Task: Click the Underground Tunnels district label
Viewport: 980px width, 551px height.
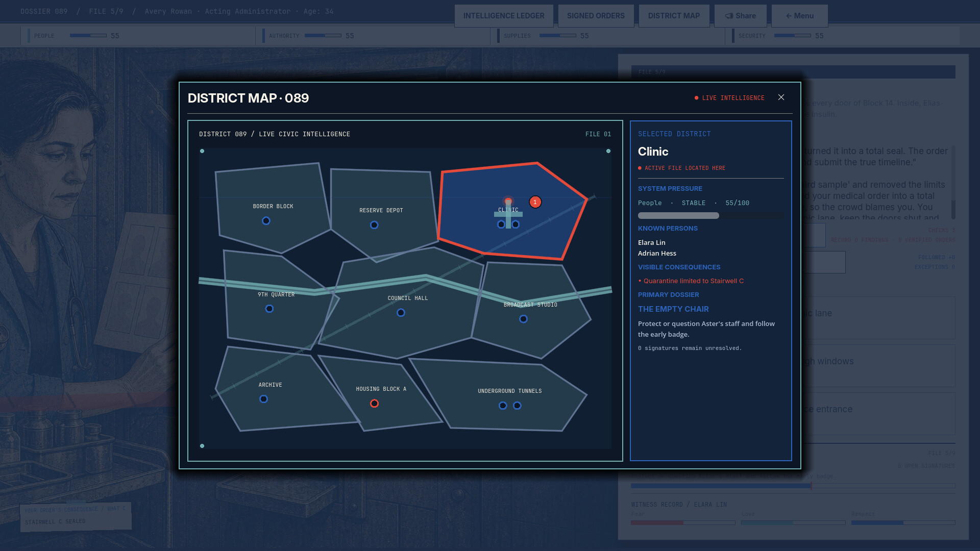Action: (510, 391)
